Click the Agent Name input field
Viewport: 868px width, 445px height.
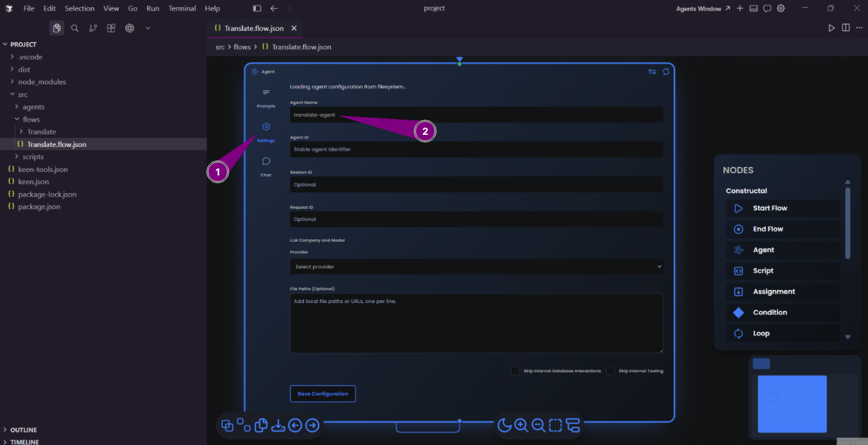476,115
